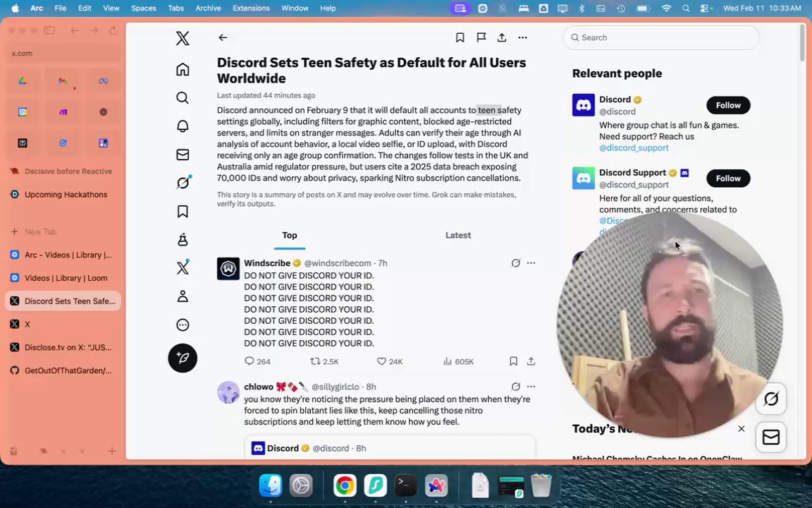The width and height of the screenshot is (812, 508).
Task: Open X home via logo icon
Action: click(x=183, y=38)
